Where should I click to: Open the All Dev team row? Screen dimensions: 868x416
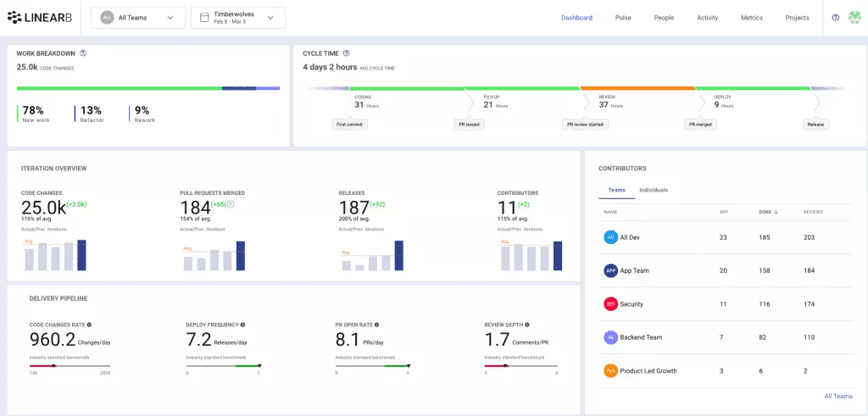[x=726, y=237]
